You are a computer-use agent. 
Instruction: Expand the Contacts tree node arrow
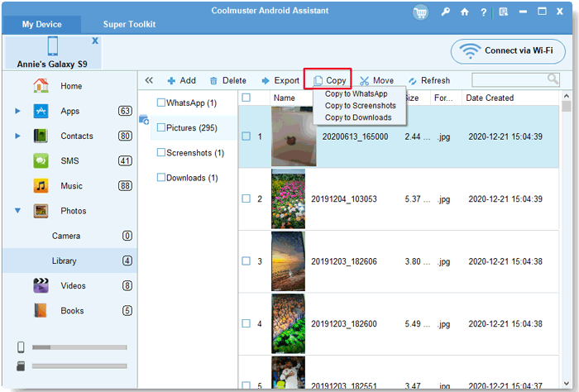click(17, 136)
